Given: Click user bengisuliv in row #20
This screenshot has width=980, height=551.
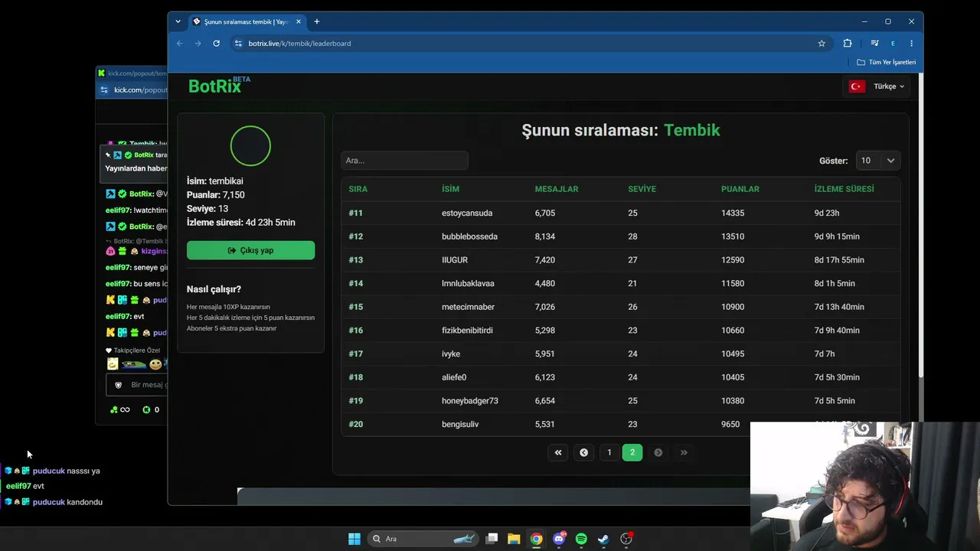Looking at the screenshot, I should [460, 424].
